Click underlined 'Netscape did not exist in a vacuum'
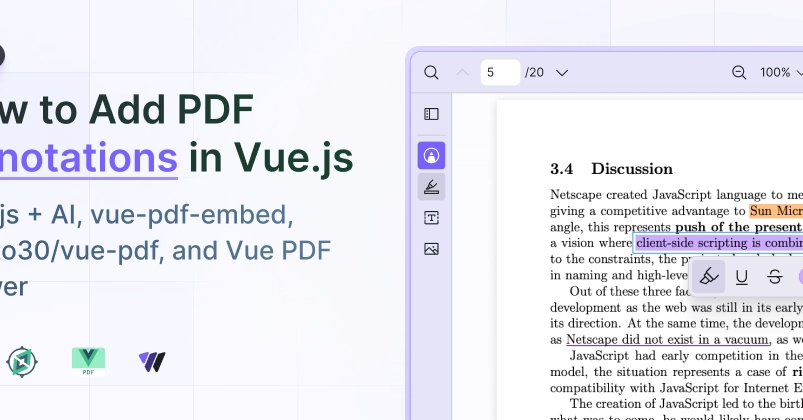Image resolution: width=803 pixels, height=420 pixels. [x=667, y=340]
